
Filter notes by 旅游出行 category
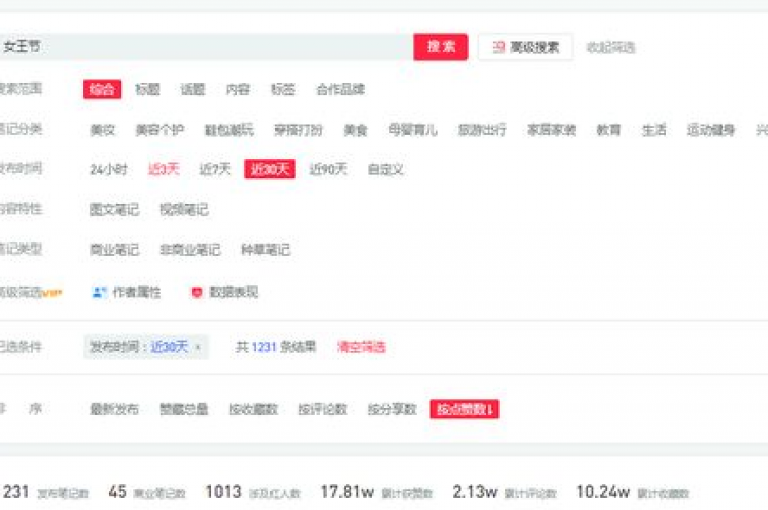point(482,130)
